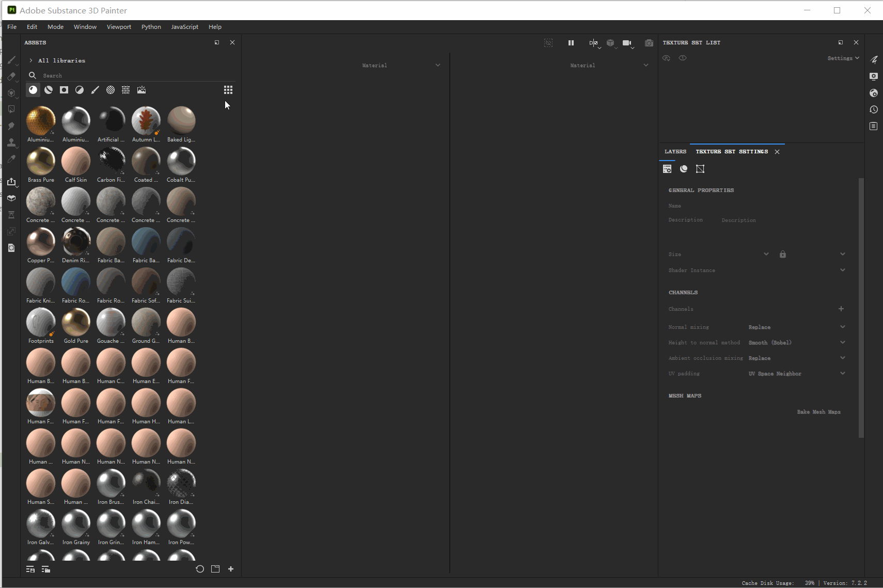Viewport: 883px width, 588px height.
Task: Toggle hidden-eye icon in viewport toolbar
Action: coord(548,43)
